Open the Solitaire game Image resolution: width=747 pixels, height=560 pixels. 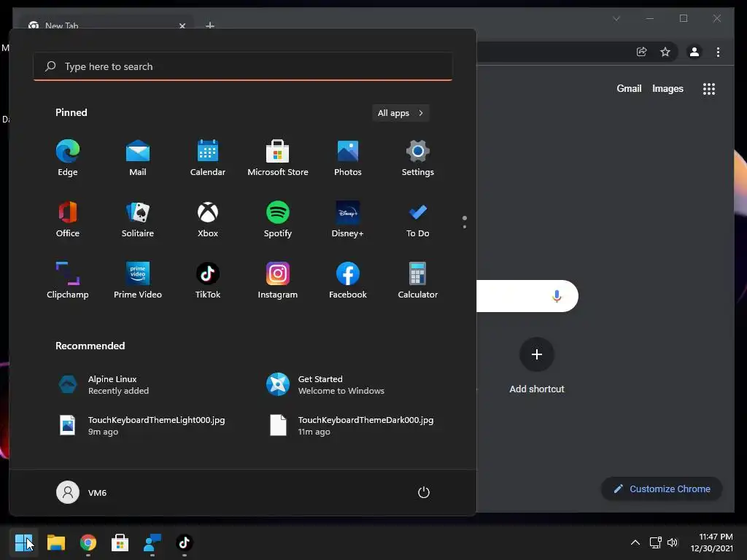click(x=138, y=219)
